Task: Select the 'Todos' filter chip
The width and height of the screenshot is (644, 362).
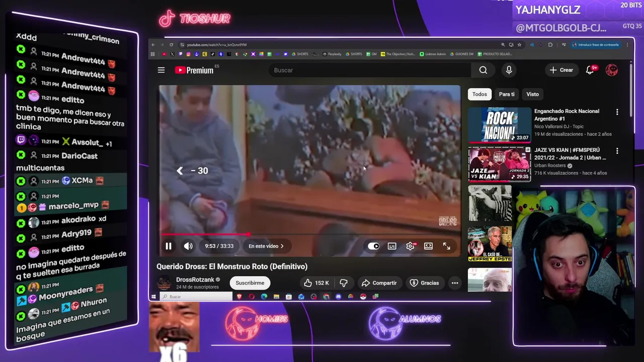Action: point(479,94)
